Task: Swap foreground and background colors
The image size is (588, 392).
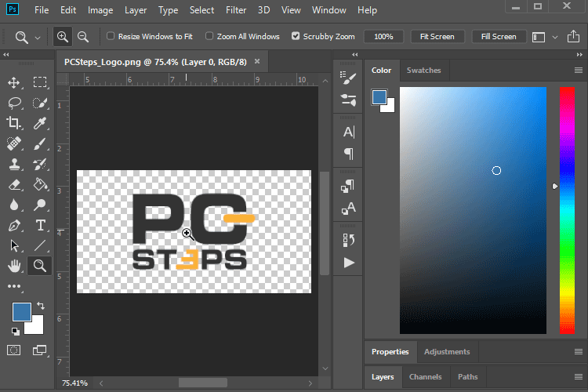Action: click(41, 306)
